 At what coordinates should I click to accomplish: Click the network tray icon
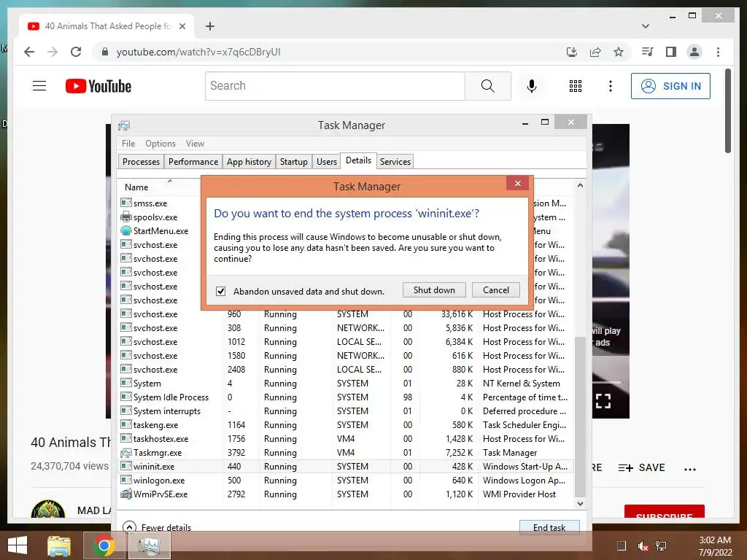pyautogui.click(x=661, y=546)
